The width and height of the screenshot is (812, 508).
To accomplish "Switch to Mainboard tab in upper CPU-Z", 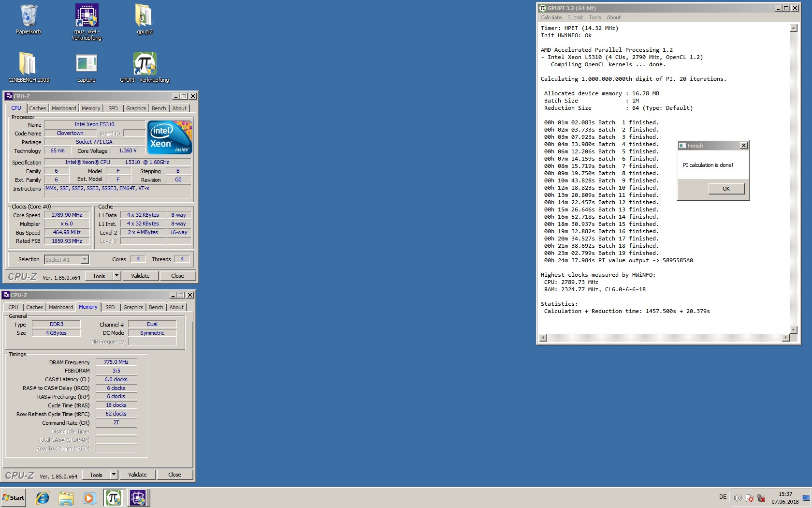I will pos(64,108).
